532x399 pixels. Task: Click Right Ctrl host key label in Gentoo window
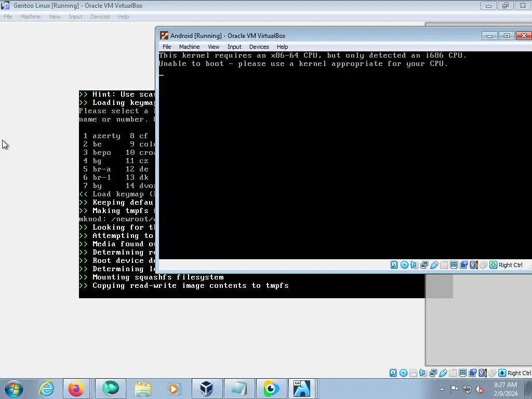pyautogui.click(x=519, y=373)
